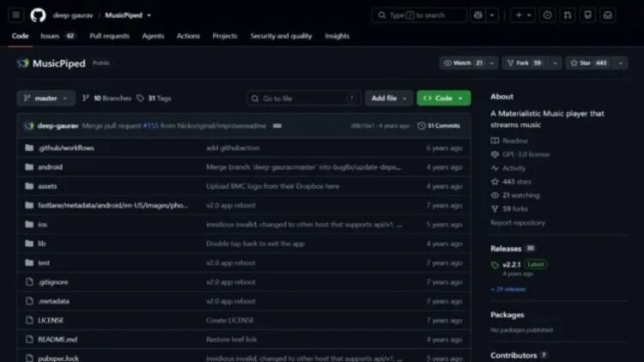644x362 pixels.
Task: Expand the Star lists dropdown arrow
Action: click(x=621, y=63)
